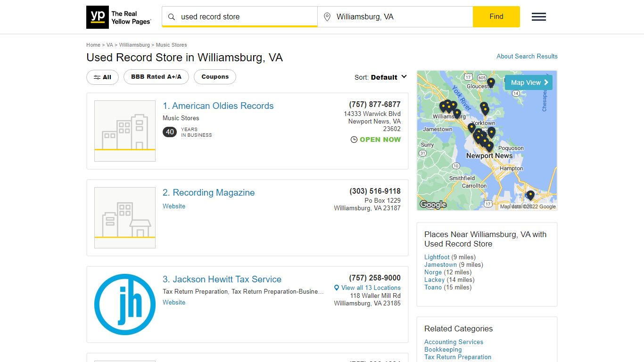The height and width of the screenshot is (362, 644).
Task: Click phone number (303) 516-9118
Action: pos(375,191)
